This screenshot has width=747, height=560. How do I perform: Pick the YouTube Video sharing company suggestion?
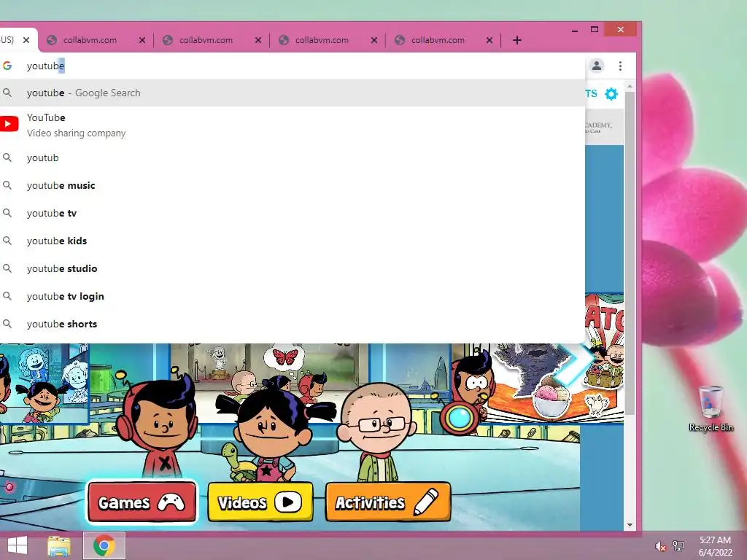point(293,125)
